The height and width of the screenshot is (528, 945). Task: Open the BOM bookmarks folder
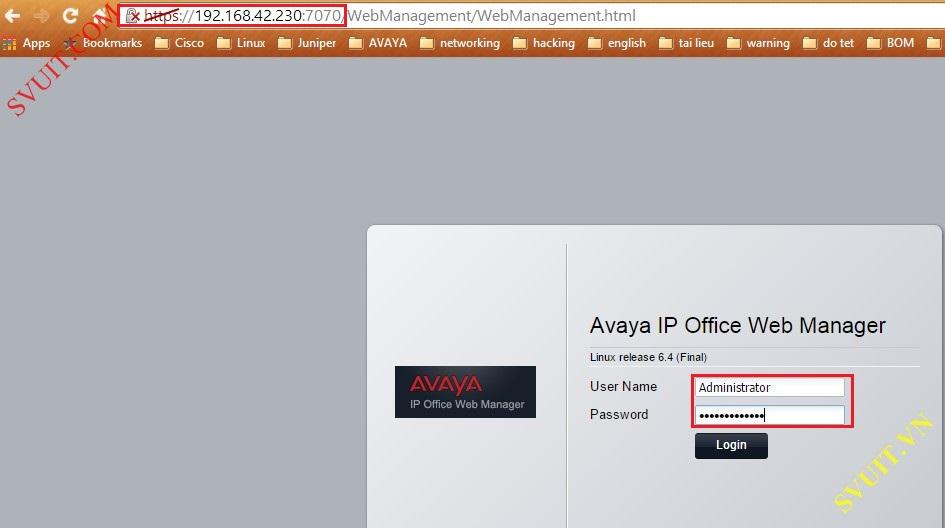(891, 43)
